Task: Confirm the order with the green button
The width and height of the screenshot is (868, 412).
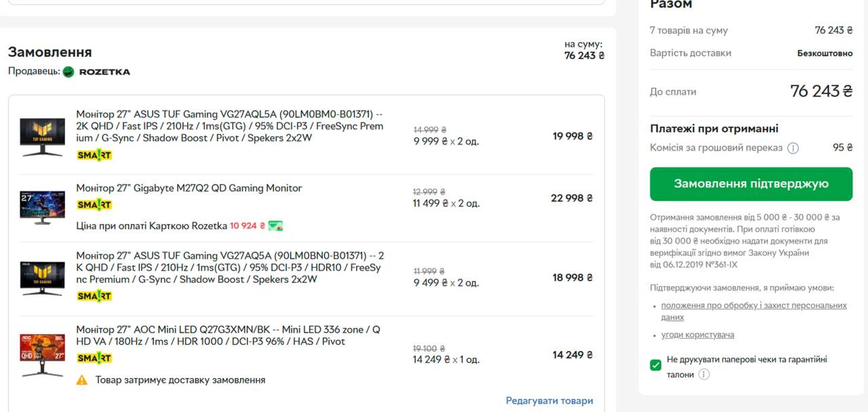Action: tap(751, 184)
